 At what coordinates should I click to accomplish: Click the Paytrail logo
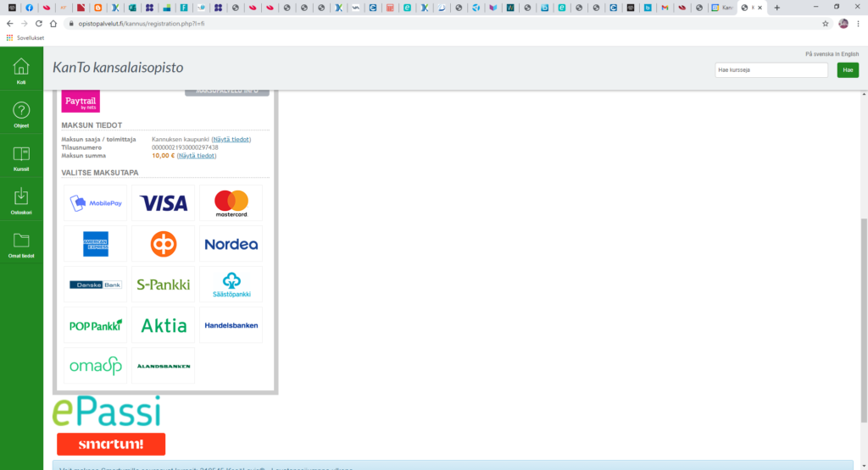(81, 101)
